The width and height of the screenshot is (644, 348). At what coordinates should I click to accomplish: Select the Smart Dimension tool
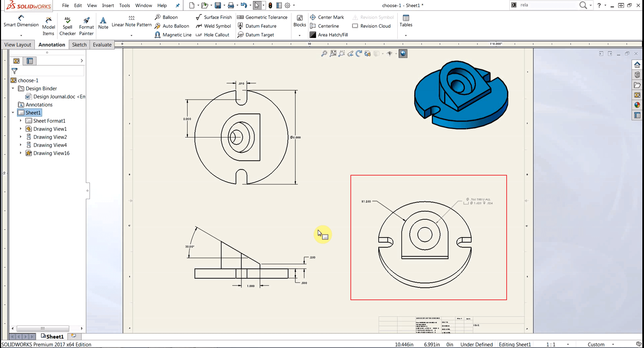coord(21,21)
